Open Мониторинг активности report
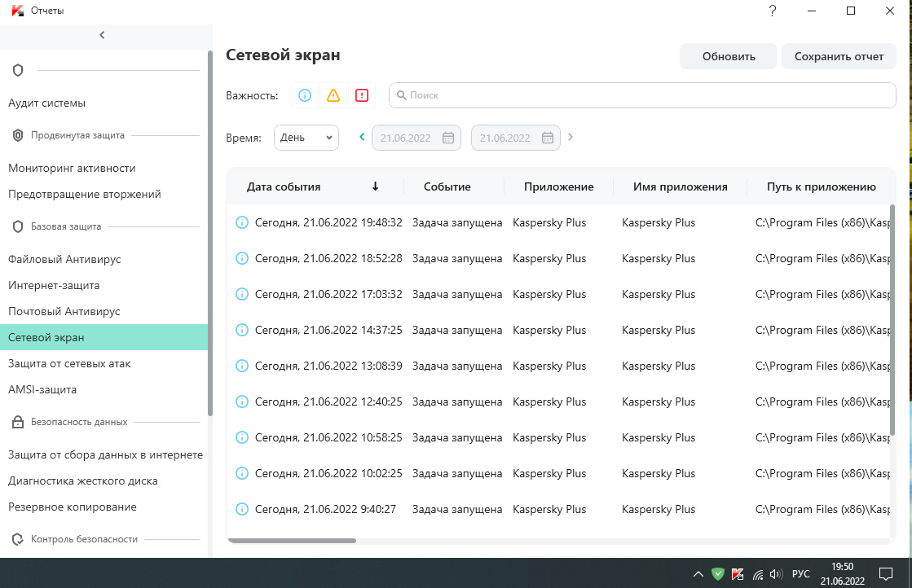Screen dimensions: 912x588 [72, 168]
